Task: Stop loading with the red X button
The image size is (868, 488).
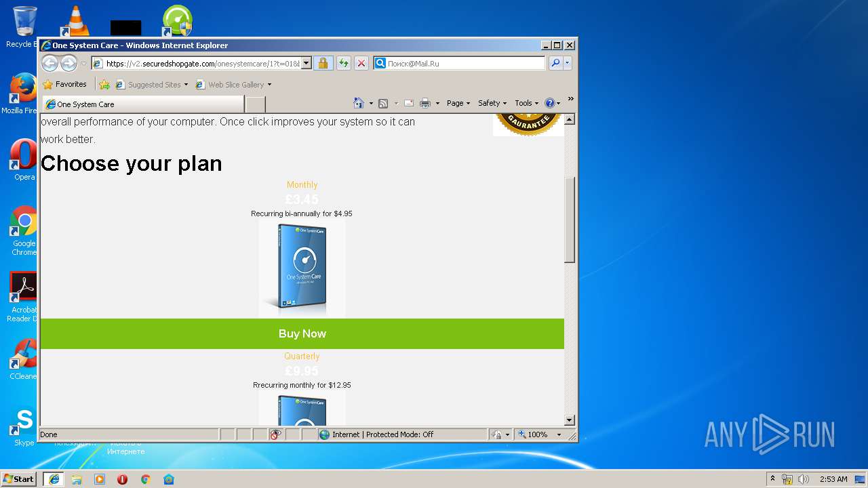Action: click(x=361, y=64)
